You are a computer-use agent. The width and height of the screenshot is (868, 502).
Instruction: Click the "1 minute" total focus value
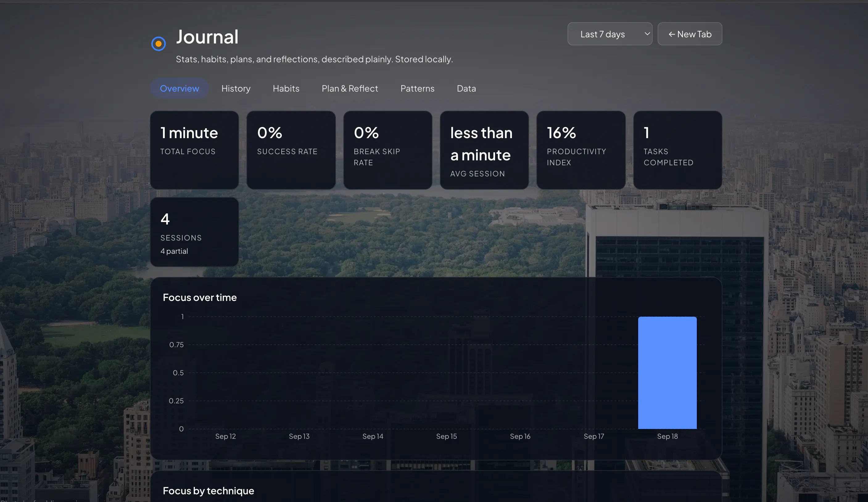click(x=189, y=133)
